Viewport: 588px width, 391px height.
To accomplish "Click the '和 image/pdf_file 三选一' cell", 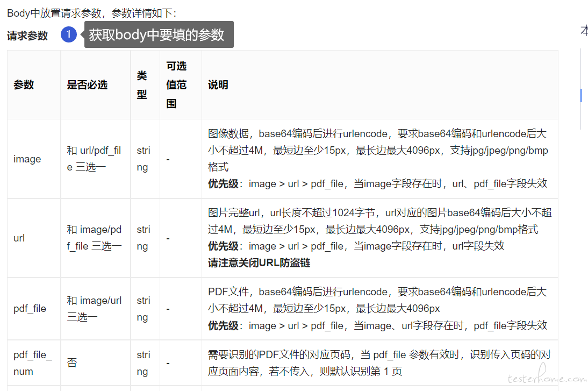I will [x=94, y=238].
